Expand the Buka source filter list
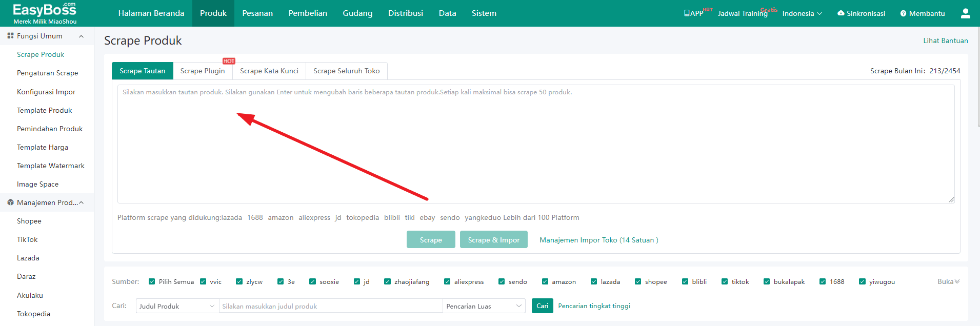This screenshot has width=980, height=326. click(948, 281)
